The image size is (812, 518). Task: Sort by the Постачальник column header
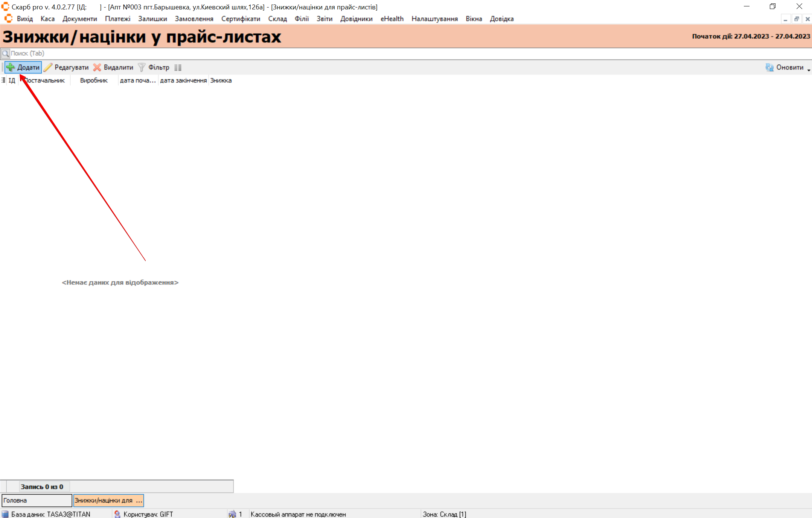click(x=44, y=81)
